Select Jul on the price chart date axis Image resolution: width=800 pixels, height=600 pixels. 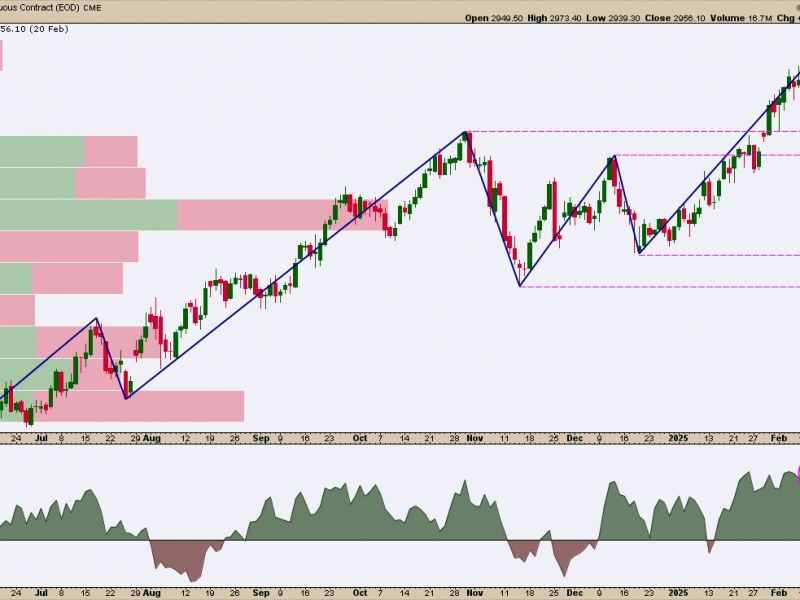pyautogui.click(x=41, y=438)
